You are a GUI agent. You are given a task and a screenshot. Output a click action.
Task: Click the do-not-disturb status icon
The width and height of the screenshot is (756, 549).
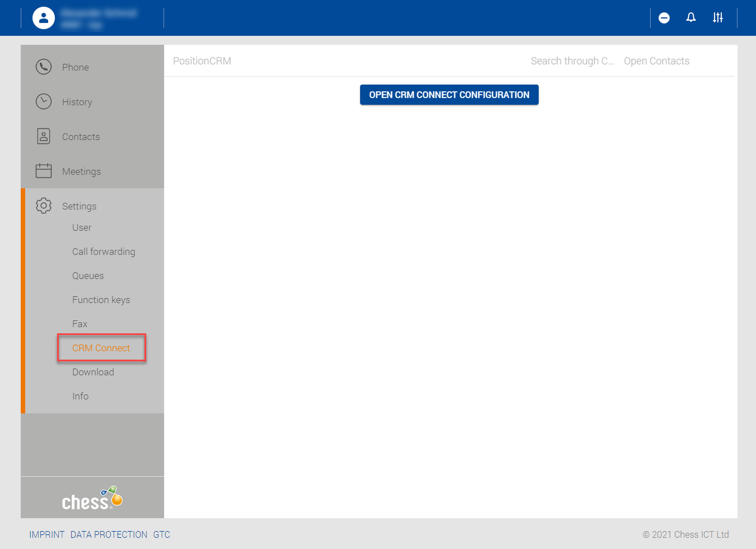[664, 18]
